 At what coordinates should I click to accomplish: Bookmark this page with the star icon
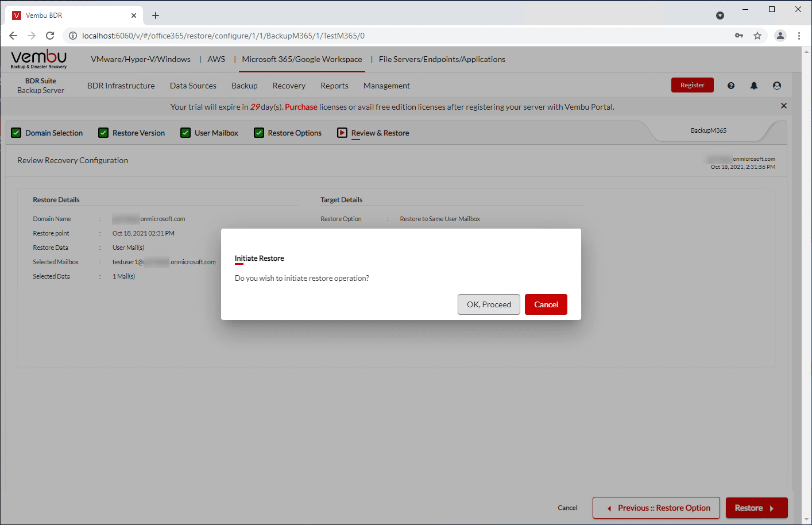(x=757, y=36)
